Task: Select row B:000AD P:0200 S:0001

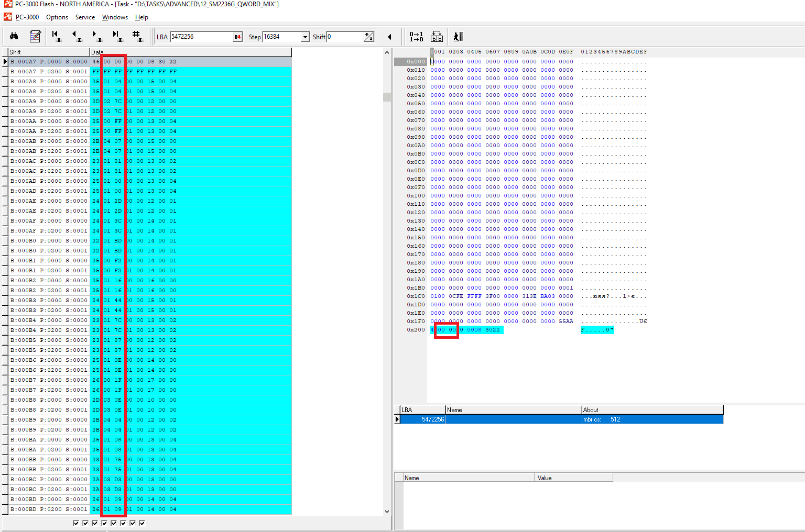Action: tap(150, 191)
